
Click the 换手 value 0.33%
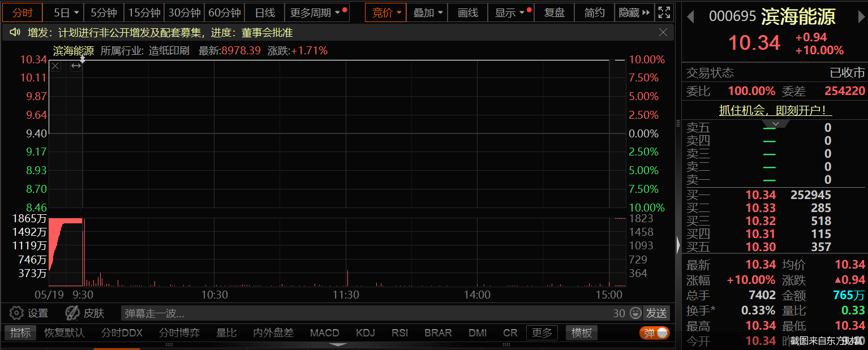click(x=759, y=310)
